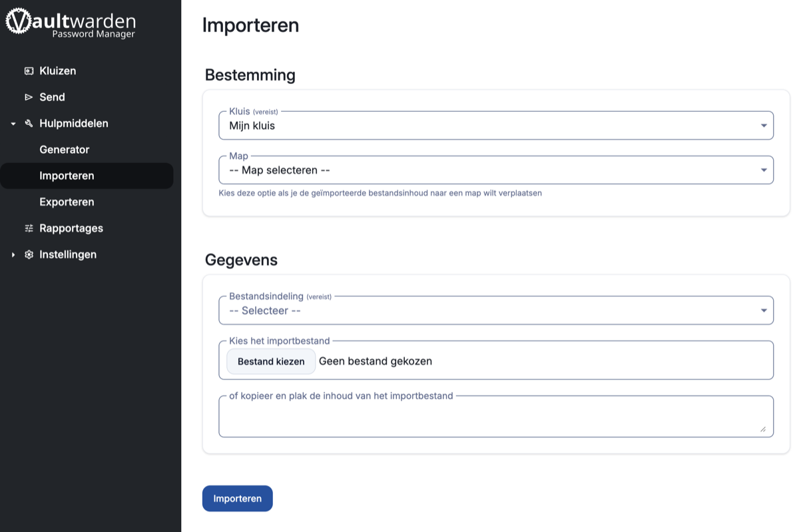
Task: Click the Map help text below dropdown
Action: [380, 193]
